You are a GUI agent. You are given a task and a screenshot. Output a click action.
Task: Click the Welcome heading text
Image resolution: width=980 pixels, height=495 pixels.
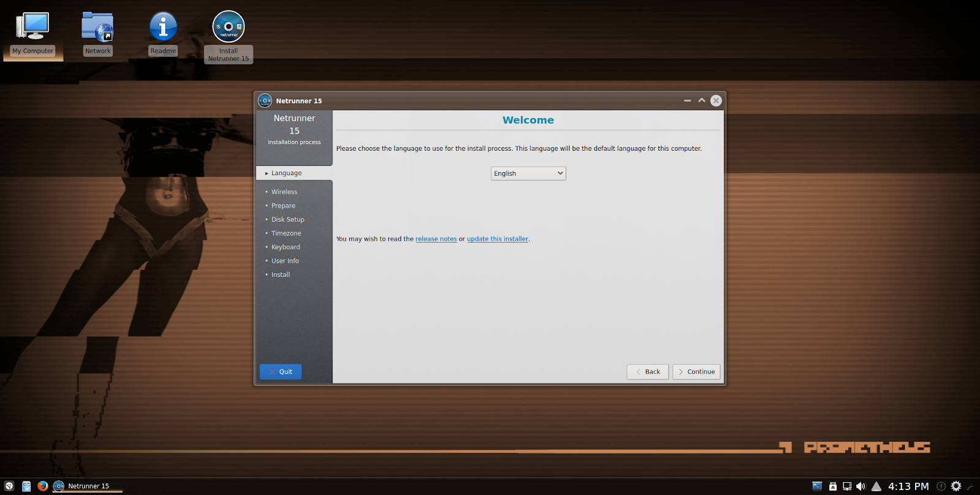[528, 120]
